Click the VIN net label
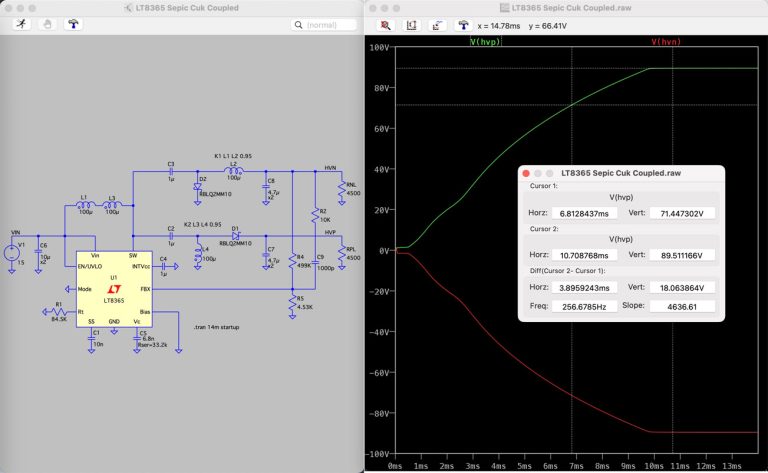Image resolution: width=768 pixels, height=473 pixels. pos(16,232)
